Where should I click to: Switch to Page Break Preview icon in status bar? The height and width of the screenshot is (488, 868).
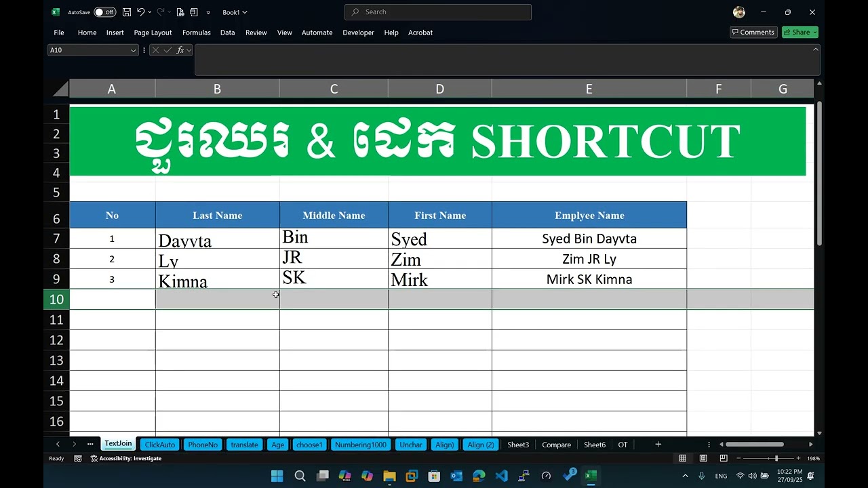724,458
